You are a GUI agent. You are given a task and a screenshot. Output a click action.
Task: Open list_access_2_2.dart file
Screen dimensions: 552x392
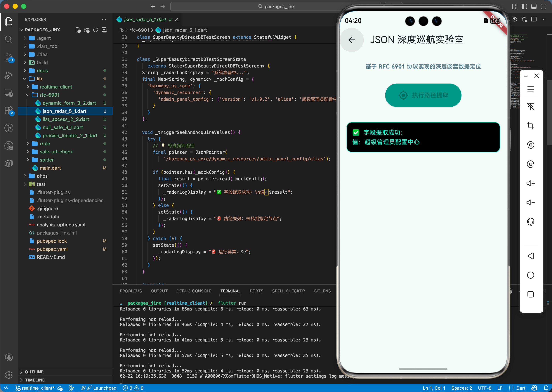[66, 119]
